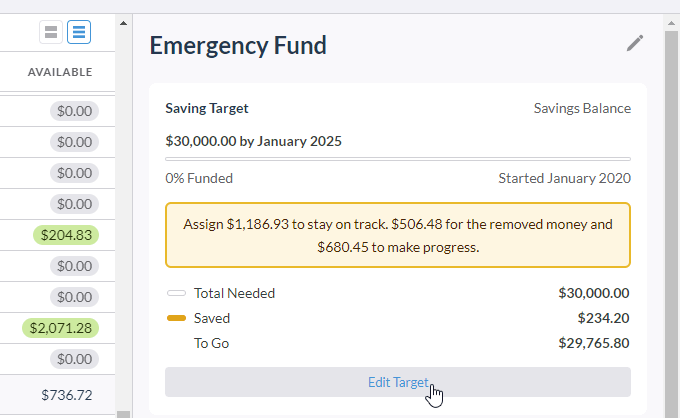Click the first $0.00 available pill
680x418 pixels.
pyautogui.click(x=75, y=111)
